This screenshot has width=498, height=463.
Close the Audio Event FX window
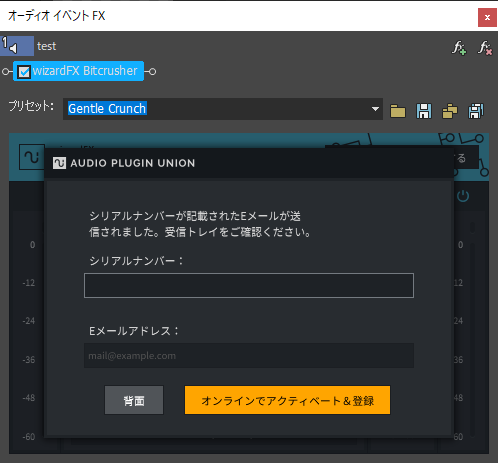[487, 17]
